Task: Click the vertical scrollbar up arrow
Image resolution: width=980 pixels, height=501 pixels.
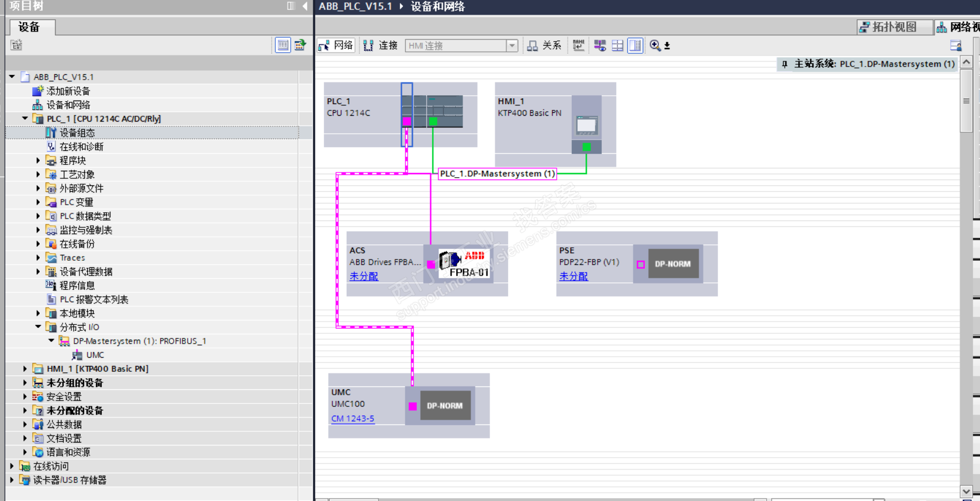Action: 967,62
